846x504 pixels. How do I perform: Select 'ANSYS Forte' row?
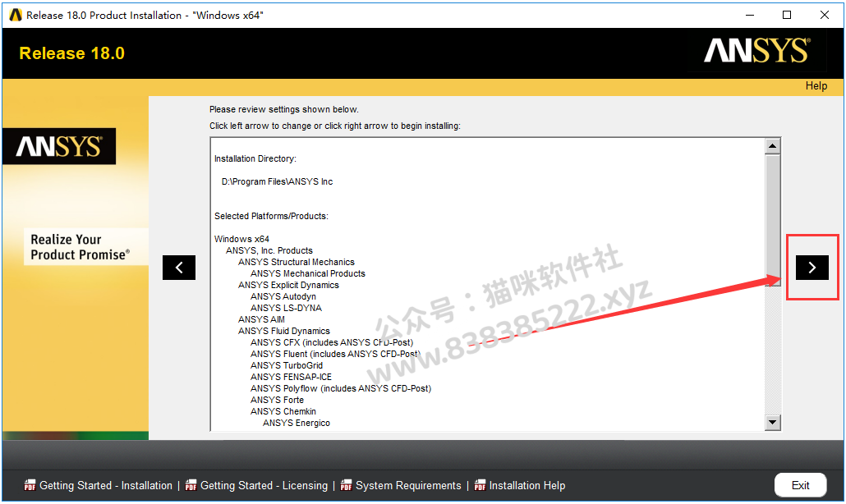pyautogui.click(x=277, y=400)
